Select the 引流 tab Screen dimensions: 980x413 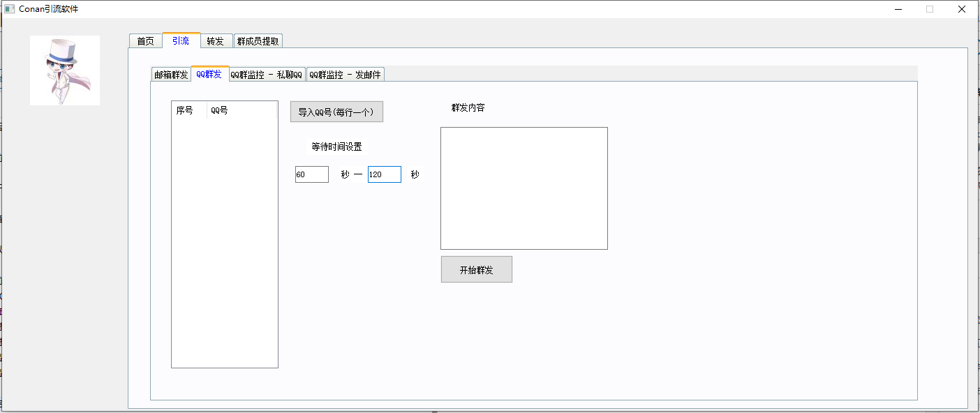pos(181,40)
